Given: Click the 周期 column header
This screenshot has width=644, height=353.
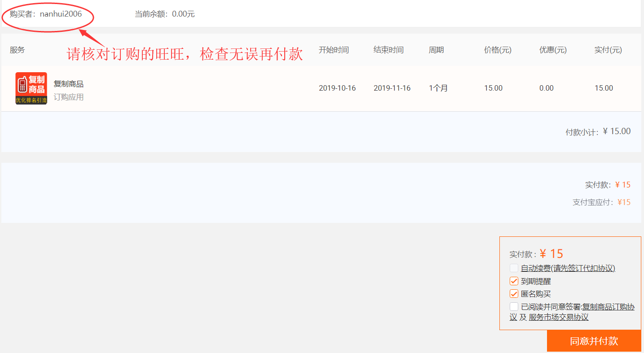Looking at the screenshot, I should [x=436, y=50].
